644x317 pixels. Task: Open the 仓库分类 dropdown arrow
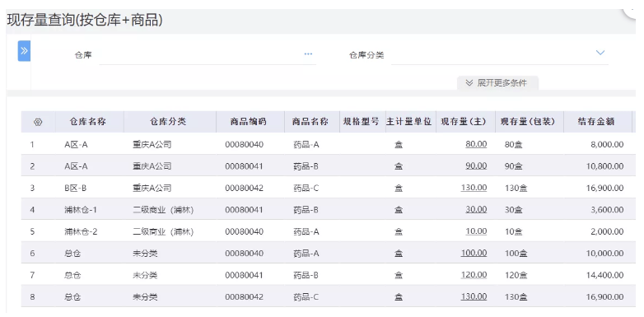[600, 53]
